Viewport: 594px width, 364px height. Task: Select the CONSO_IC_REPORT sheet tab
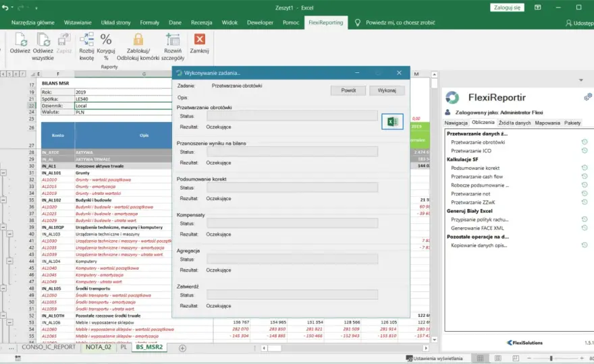[x=49, y=347]
